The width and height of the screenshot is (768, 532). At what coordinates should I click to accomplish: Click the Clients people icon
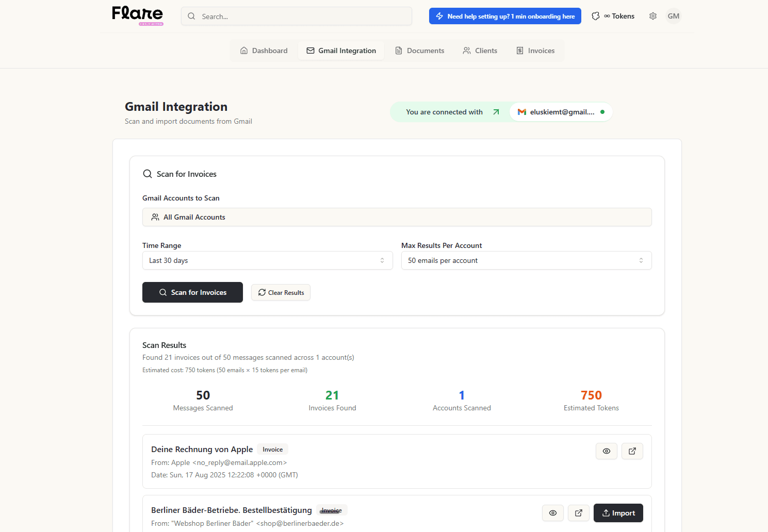click(x=467, y=51)
